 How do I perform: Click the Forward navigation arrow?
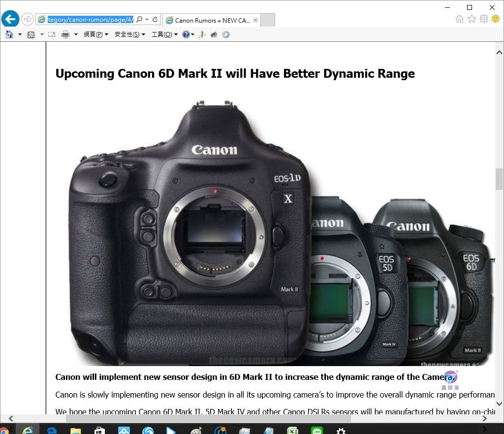(28, 19)
